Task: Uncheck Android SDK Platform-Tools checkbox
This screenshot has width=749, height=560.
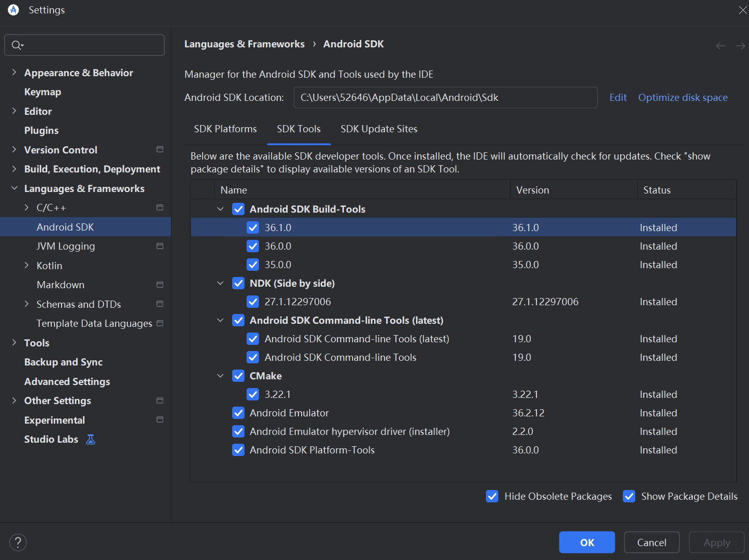Action: pos(238,450)
